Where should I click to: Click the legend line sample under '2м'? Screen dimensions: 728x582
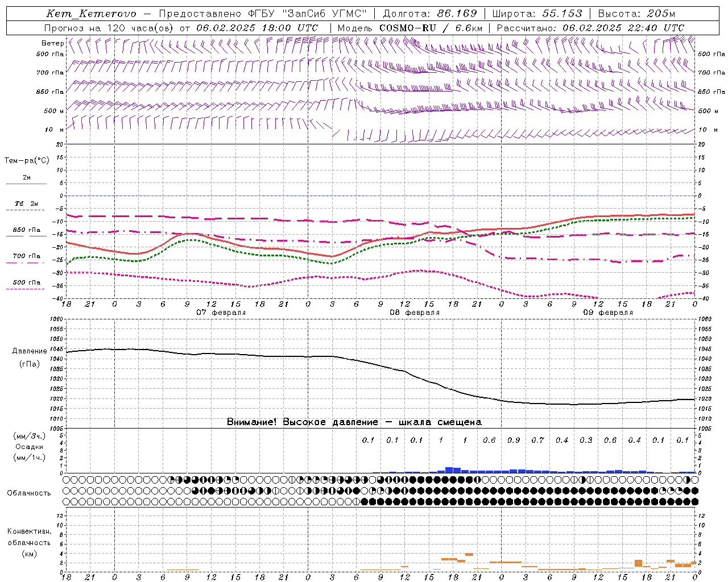pyautogui.click(x=26, y=184)
